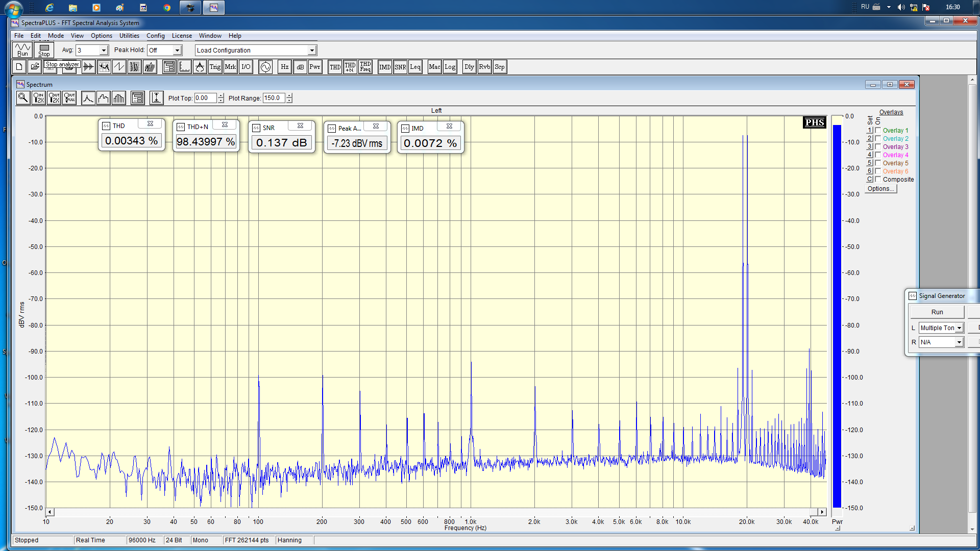Screen dimensions: 980x551
Task: Click the THD+N toolbar icon
Action: click(x=350, y=67)
